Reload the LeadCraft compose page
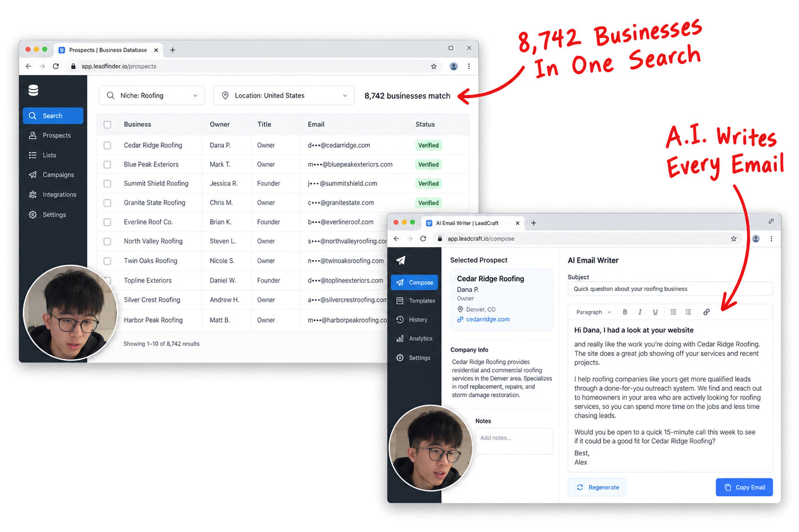Viewport: 799px width, 532px height. 423,239
